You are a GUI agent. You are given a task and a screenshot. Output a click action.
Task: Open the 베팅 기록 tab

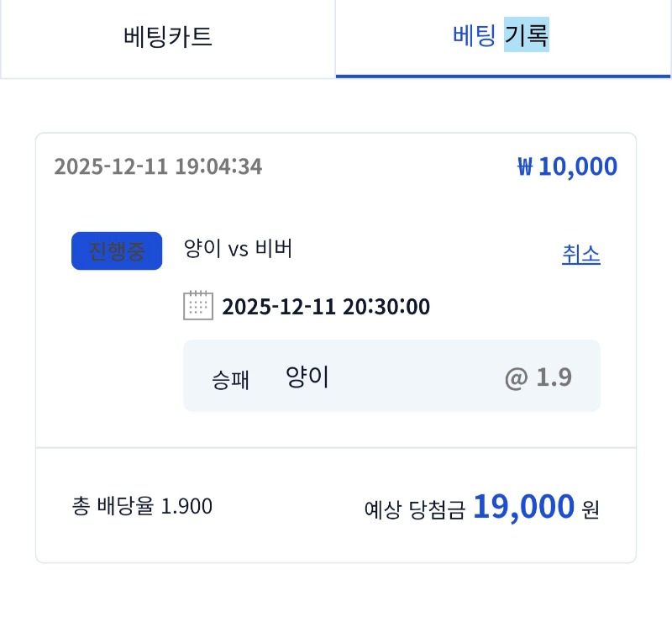click(x=502, y=37)
